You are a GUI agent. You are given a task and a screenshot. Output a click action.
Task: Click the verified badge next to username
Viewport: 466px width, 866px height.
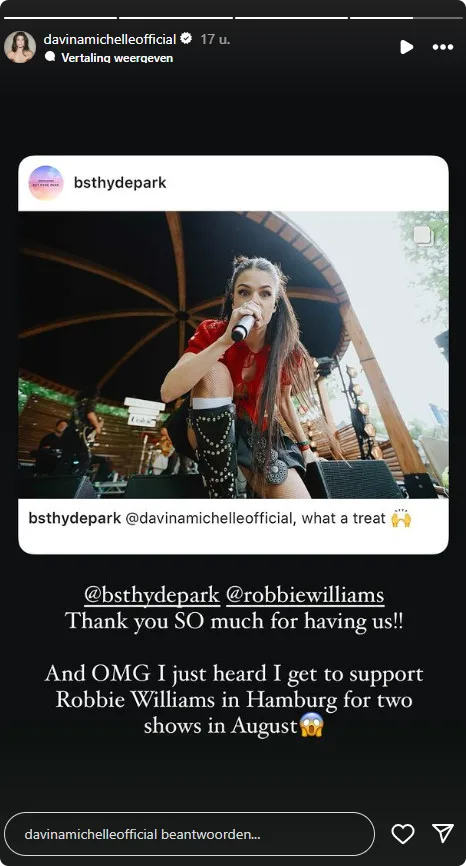coord(186,39)
